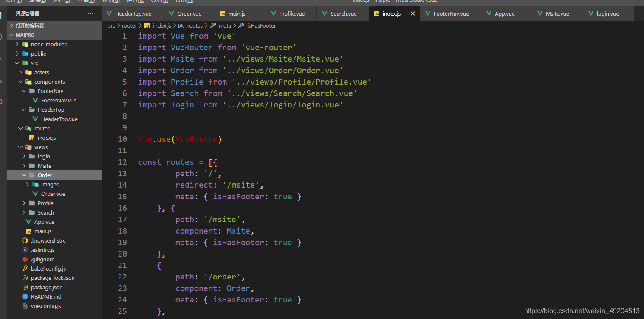Screen dimensions: 644x319
Task: Switch to the Order.vue tab
Action: pos(189,14)
